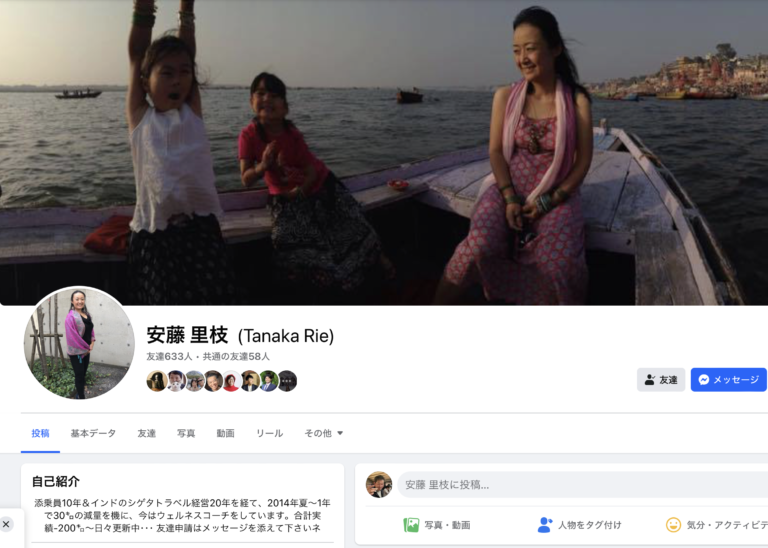Select the リール tab
The height and width of the screenshot is (548, 768).
[269, 433]
